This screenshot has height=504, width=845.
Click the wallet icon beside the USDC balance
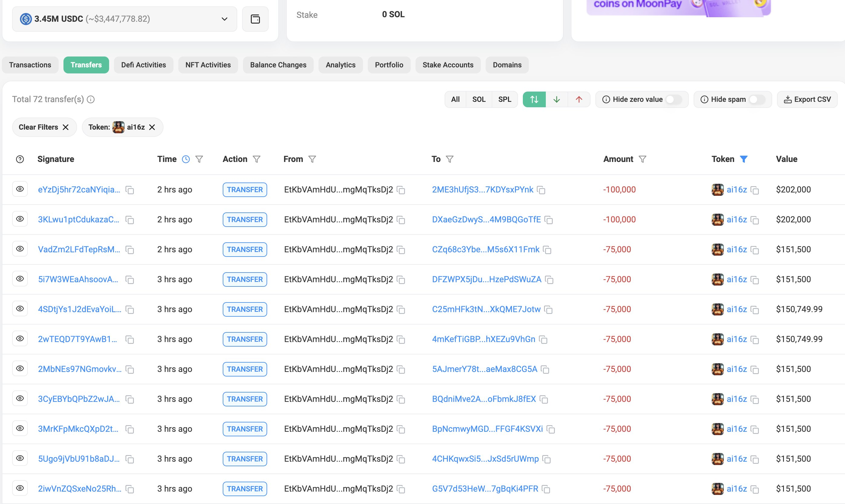click(255, 19)
